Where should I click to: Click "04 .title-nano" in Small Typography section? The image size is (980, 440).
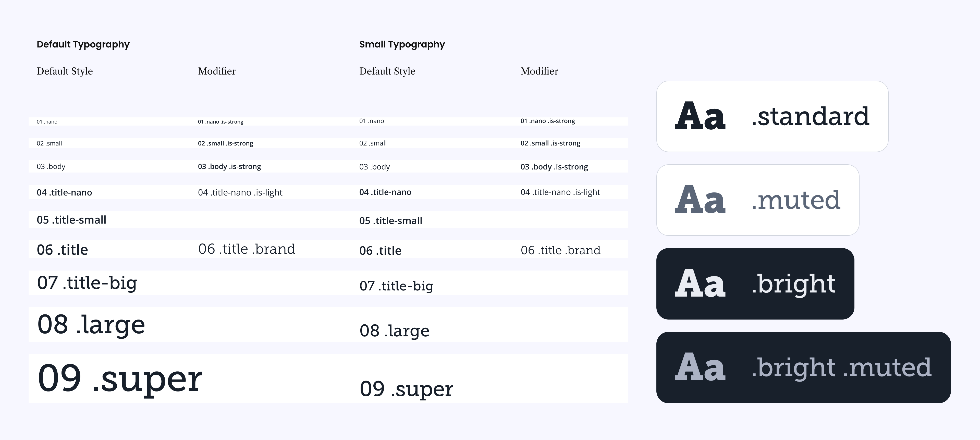pos(385,192)
